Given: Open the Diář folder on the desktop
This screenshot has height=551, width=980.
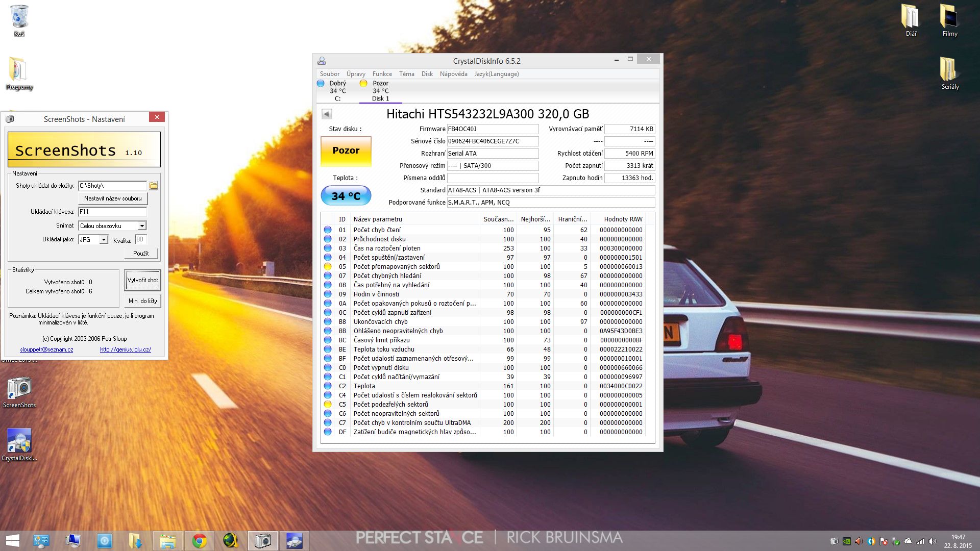Looking at the screenshot, I should [911, 20].
